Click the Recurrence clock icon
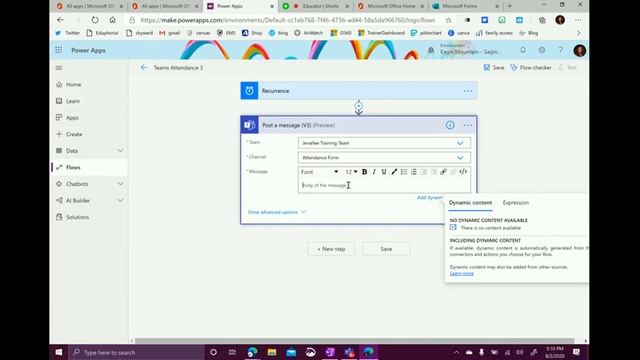 click(x=249, y=91)
